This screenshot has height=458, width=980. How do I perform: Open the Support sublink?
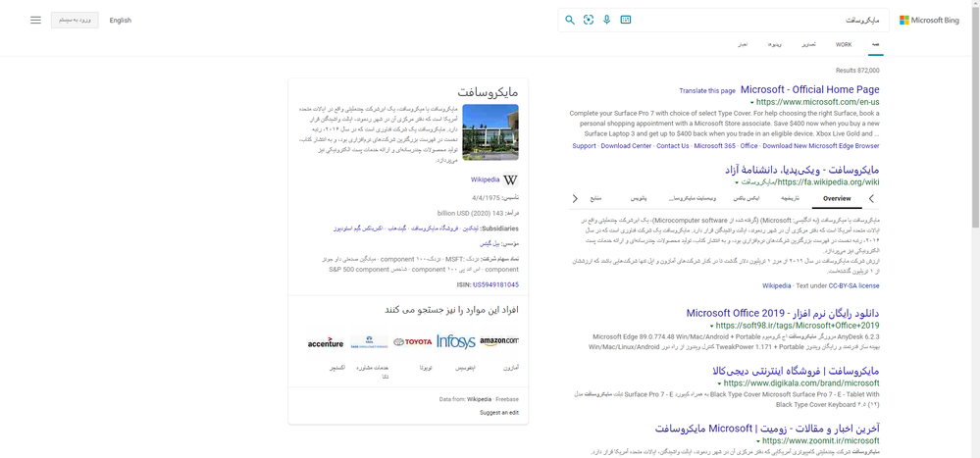584,145
